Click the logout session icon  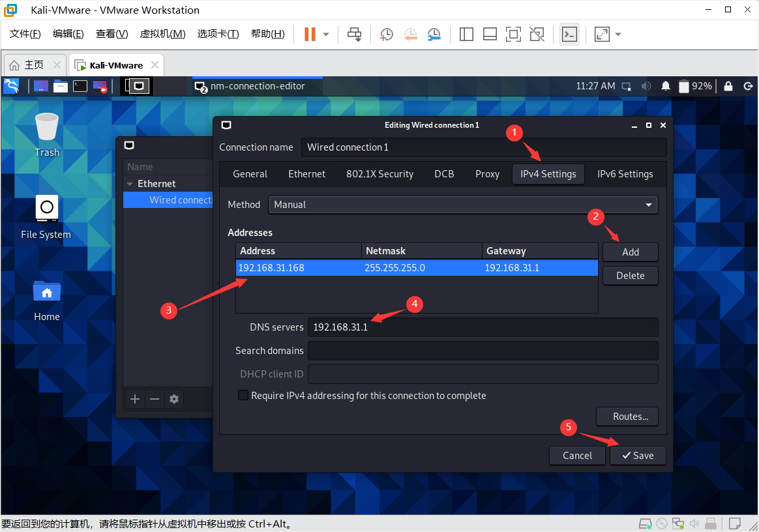click(x=748, y=86)
